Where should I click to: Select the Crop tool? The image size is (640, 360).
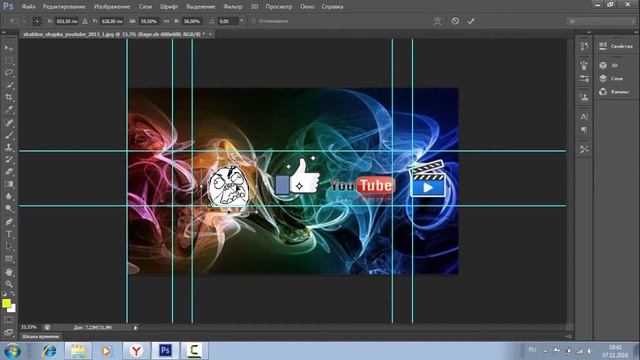pos(9,97)
